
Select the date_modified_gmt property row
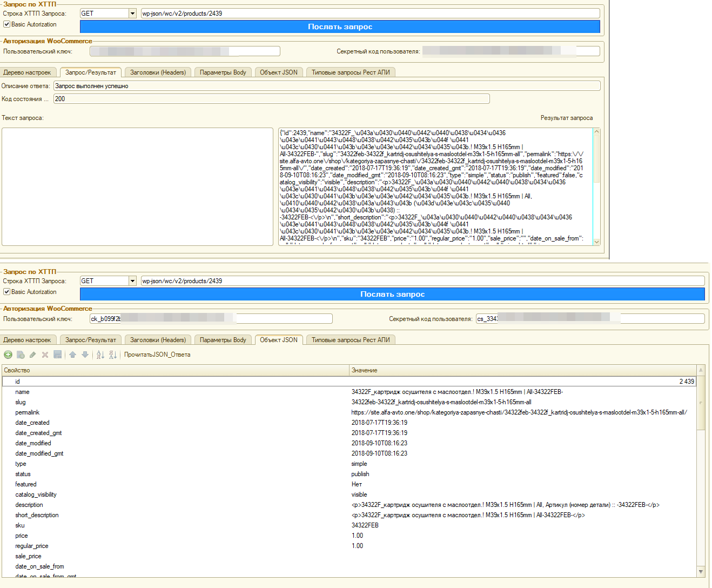(x=349, y=453)
